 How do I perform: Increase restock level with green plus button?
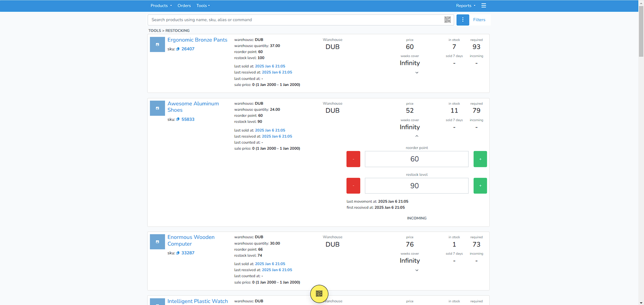[480, 186]
